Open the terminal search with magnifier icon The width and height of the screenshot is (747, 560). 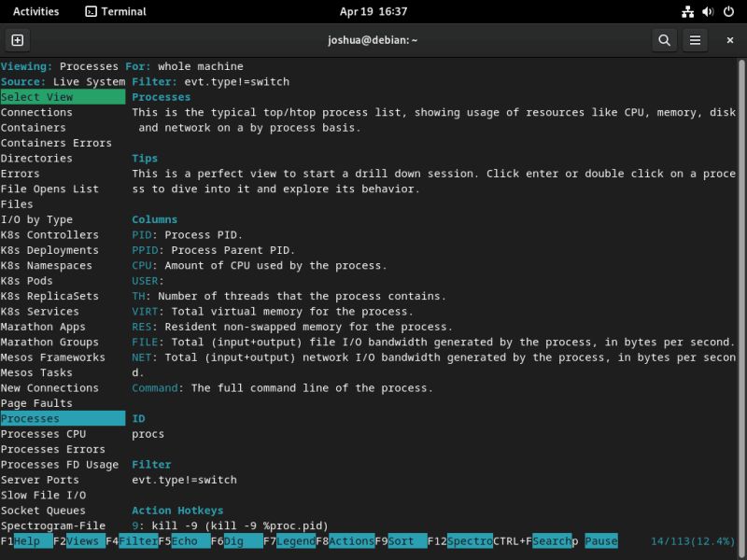click(x=663, y=40)
